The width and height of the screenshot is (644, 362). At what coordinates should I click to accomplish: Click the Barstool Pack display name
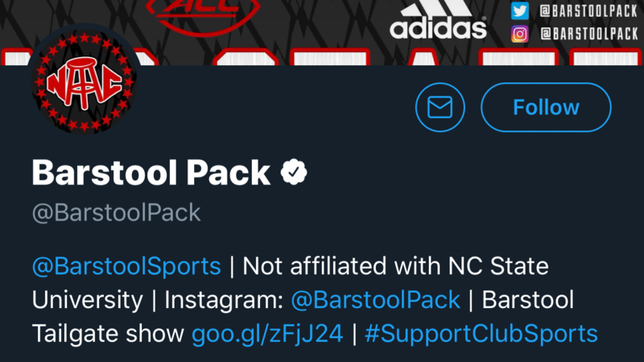[151, 173]
